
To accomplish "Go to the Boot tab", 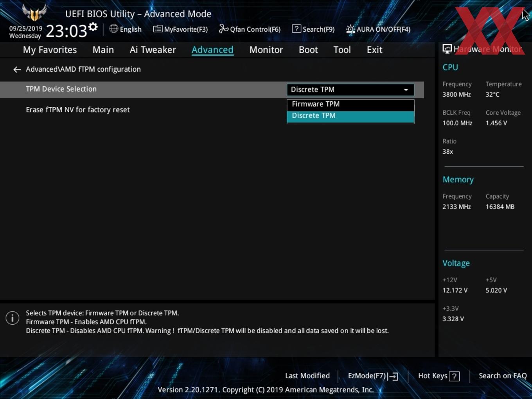I will (308, 50).
